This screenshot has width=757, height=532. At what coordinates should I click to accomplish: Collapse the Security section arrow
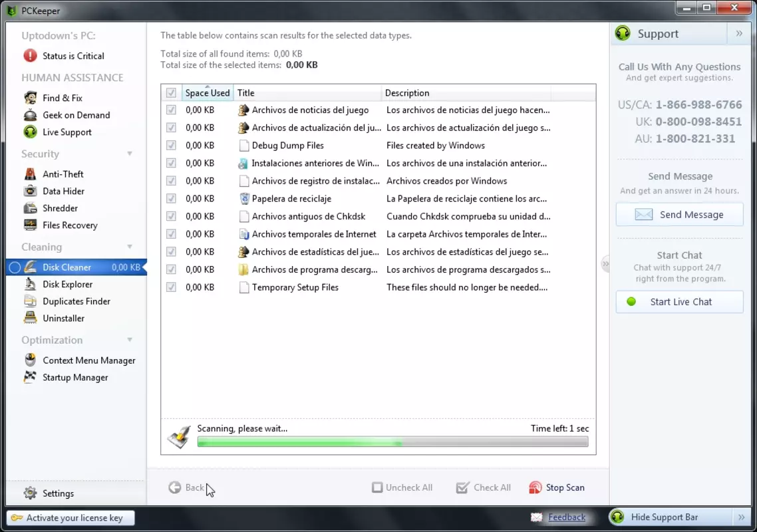tap(130, 154)
